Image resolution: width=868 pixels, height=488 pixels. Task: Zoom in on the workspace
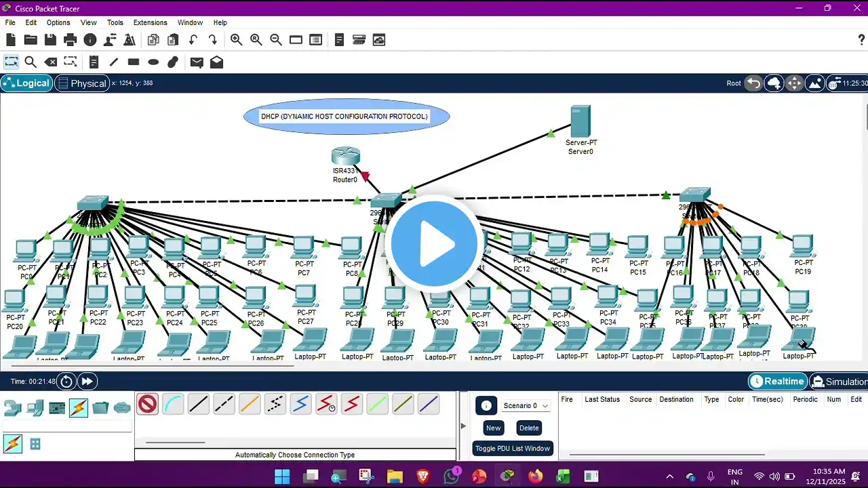(236, 40)
